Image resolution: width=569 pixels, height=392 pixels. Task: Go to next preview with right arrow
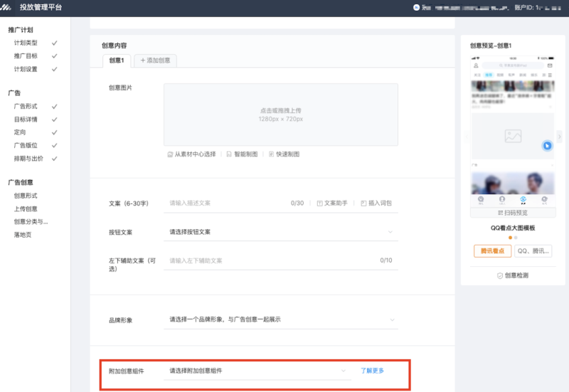click(559, 137)
